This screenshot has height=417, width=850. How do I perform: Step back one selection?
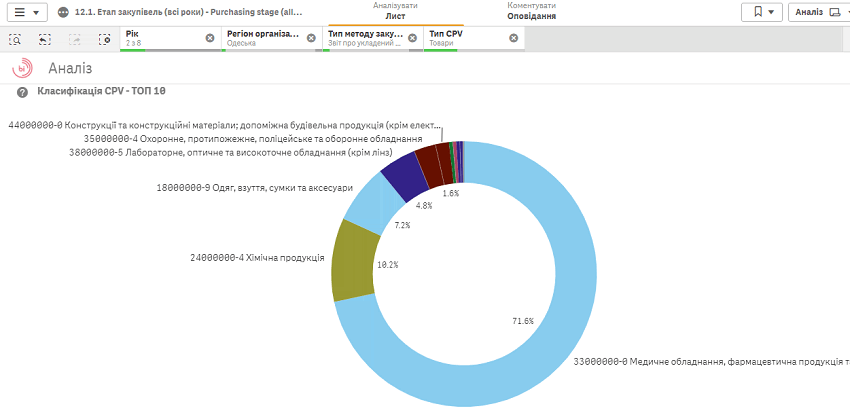pyautogui.click(x=45, y=39)
